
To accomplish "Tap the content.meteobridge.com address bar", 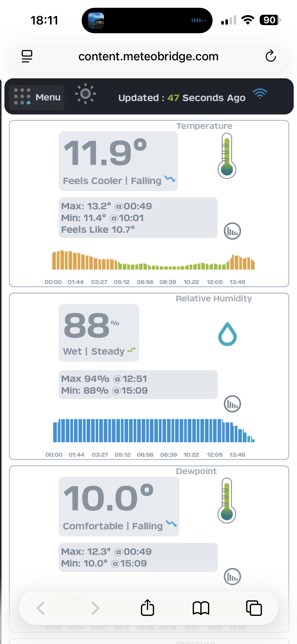I will (x=148, y=56).
